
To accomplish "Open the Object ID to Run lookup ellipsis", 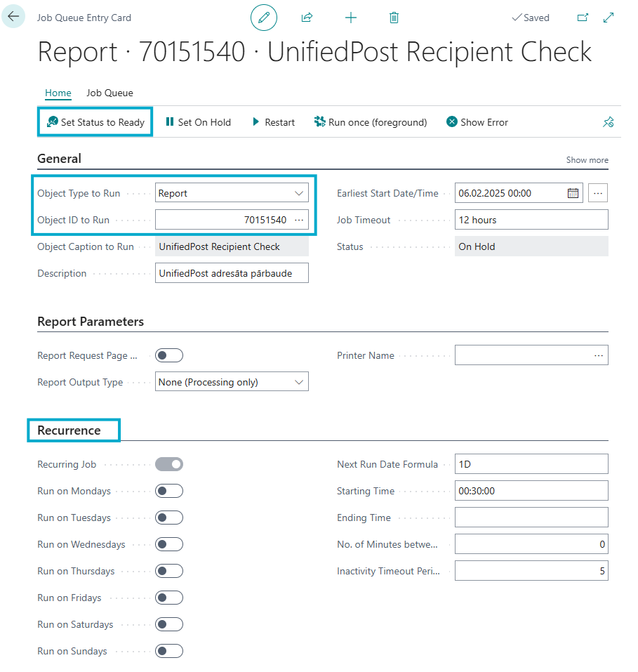I will pyautogui.click(x=299, y=220).
